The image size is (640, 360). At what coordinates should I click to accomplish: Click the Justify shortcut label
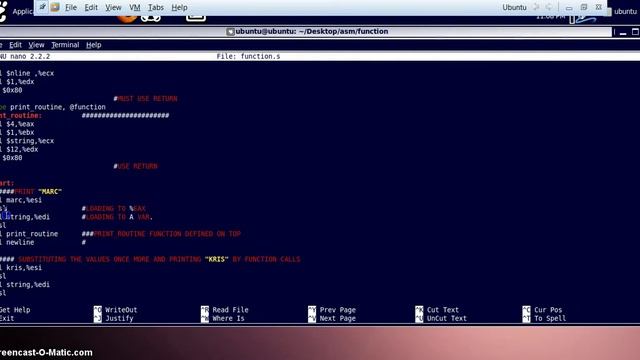tap(119, 318)
